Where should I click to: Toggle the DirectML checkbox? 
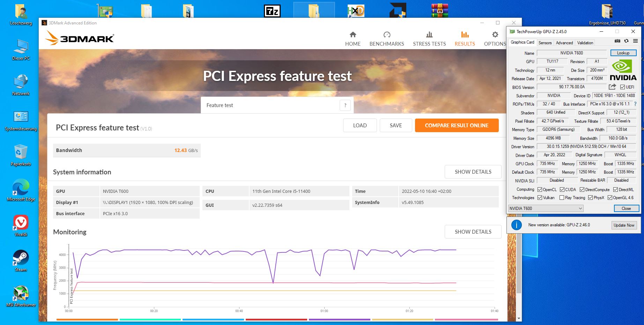615,190
